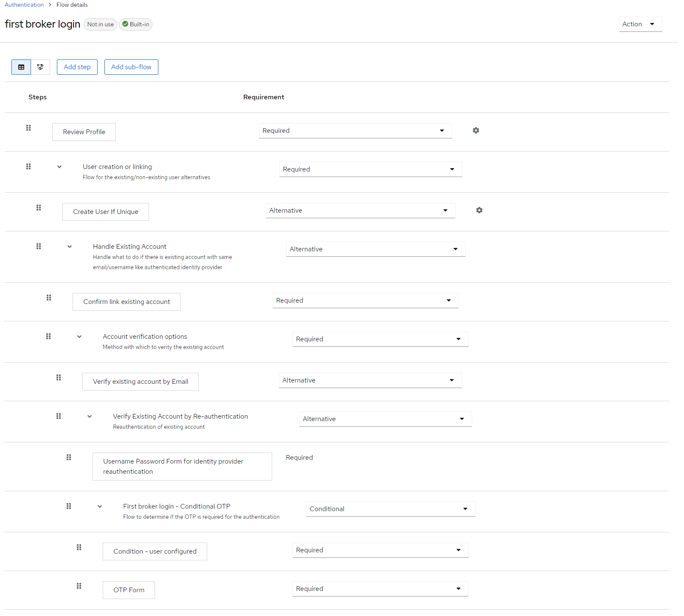Click the Add step button
Screen dimensions: 684x616
click(x=77, y=67)
